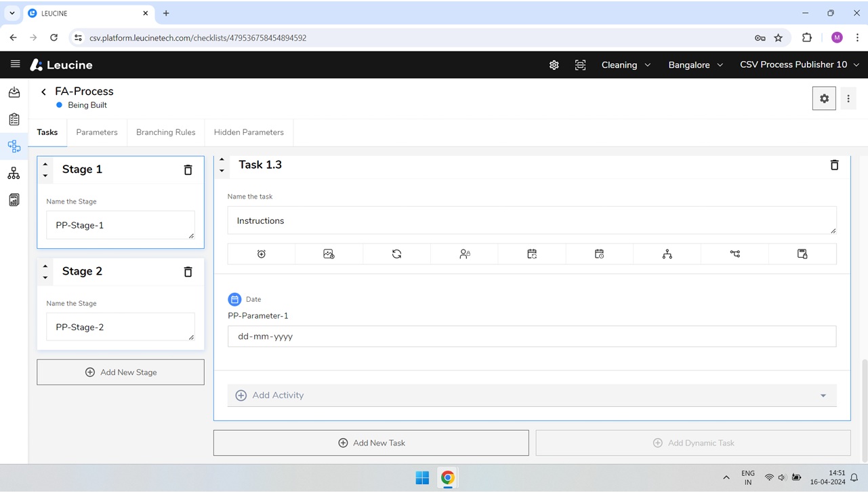This screenshot has width=868, height=493.
Task: Click the blue Date parameter icon
Action: coord(234,299)
